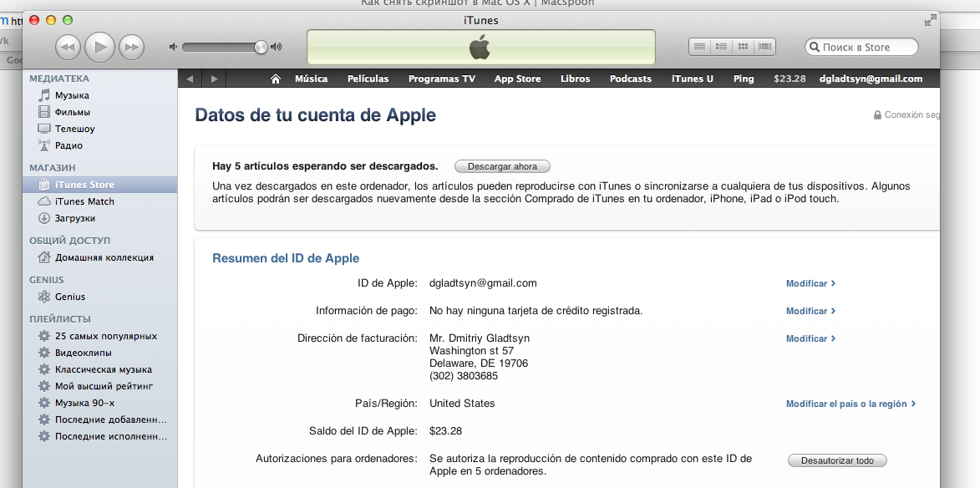Click the ПЛЕЙЛИСТЫ sidebar section header

click(60, 319)
